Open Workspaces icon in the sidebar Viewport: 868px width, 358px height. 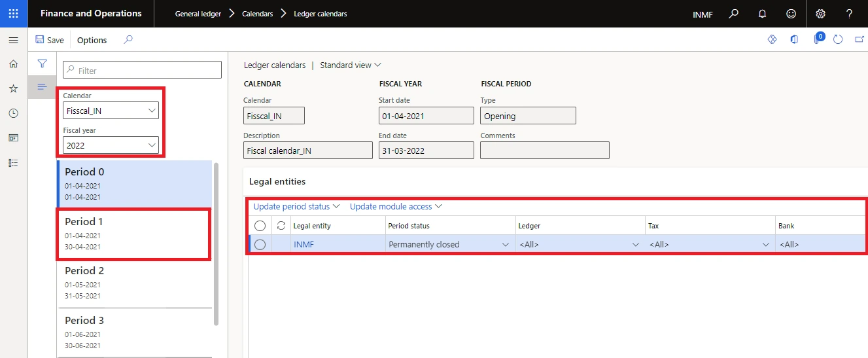13,138
